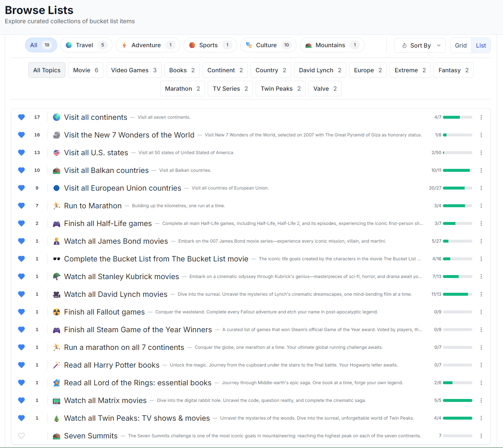Filter by the Twin Peaks topic chip
Viewport: 503px width, 448px height.
[280, 88]
